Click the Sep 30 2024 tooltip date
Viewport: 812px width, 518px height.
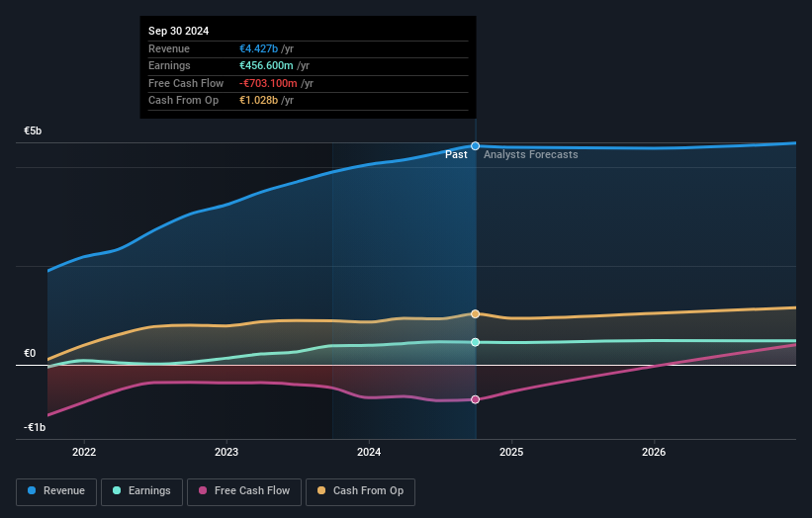coord(179,31)
